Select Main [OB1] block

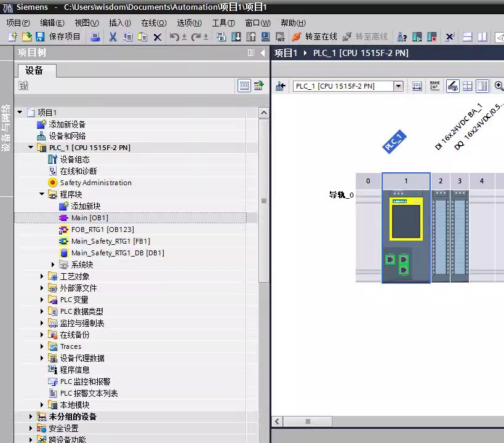click(x=90, y=218)
